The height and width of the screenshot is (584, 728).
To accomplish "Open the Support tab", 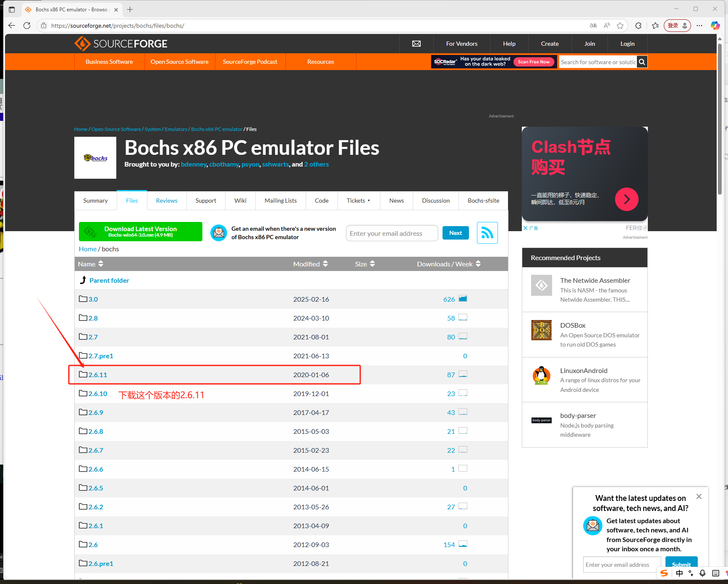I will click(x=206, y=201).
